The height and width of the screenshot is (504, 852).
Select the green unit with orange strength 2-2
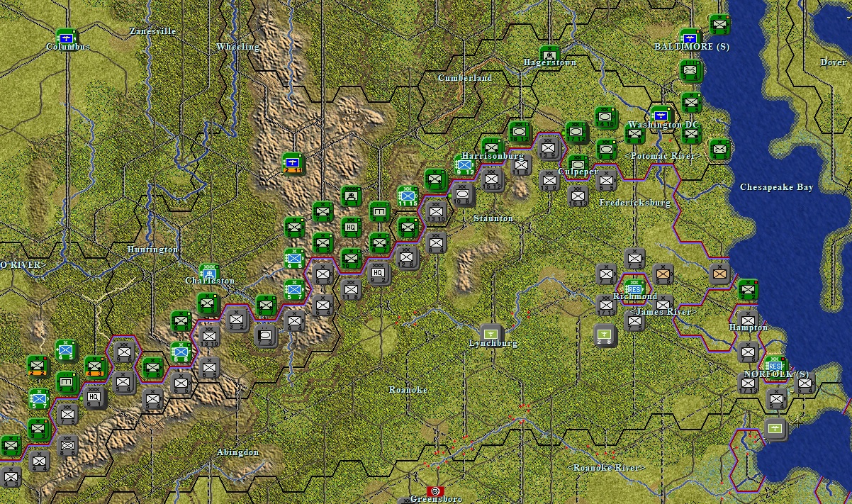click(38, 366)
